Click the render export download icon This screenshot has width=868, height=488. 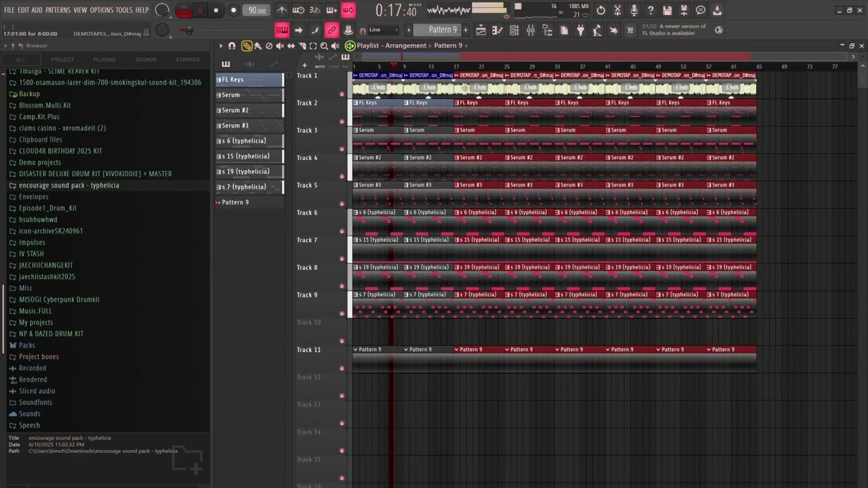(717, 10)
